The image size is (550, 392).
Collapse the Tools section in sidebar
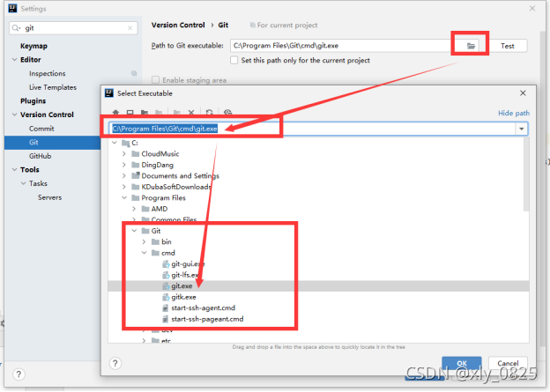pos(14,170)
